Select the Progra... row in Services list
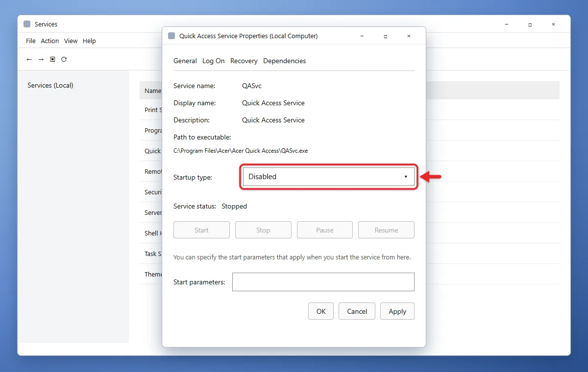Screen dimensions: 588x372 click(349, 130)
